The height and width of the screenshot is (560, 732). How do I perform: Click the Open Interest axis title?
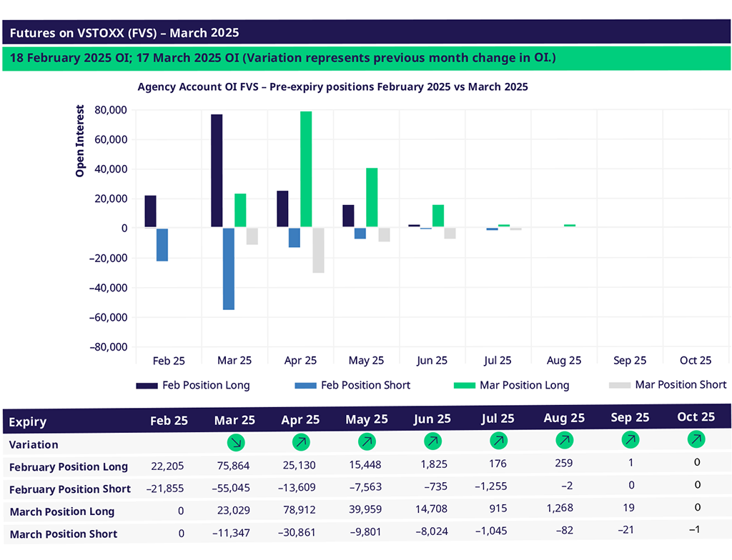80,141
